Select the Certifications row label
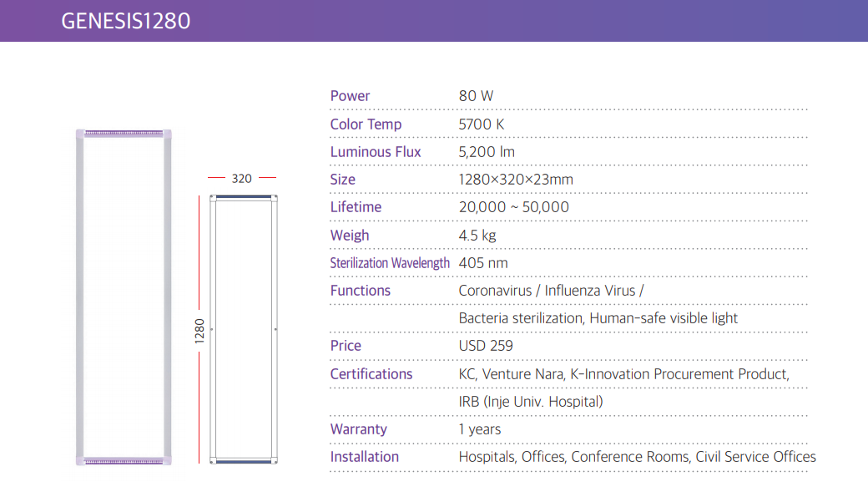 [x=371, y=374]
